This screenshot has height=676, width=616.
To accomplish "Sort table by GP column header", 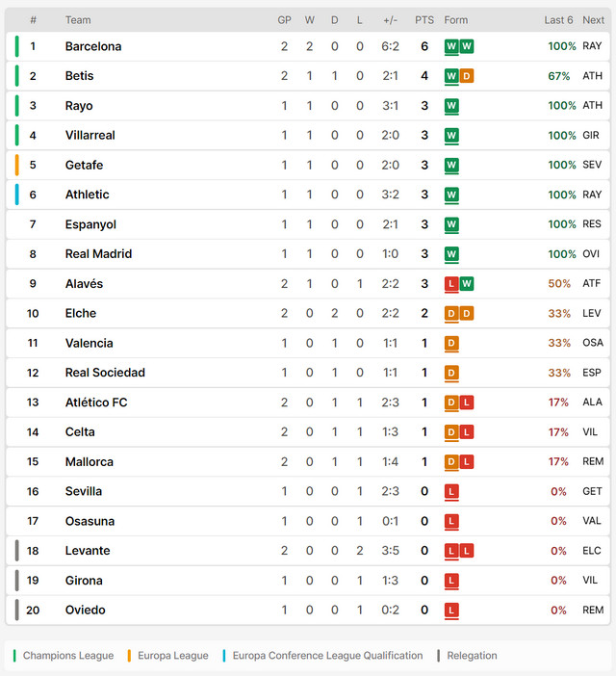I will coord(284,20).
